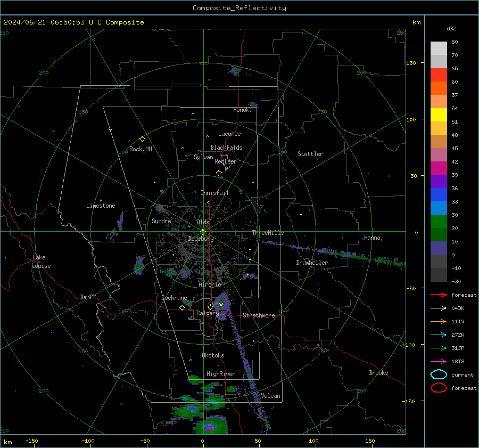The height and width of the screenshot is (448, 479).
Task: Click the Strathmore label
Action: (259, 315)
